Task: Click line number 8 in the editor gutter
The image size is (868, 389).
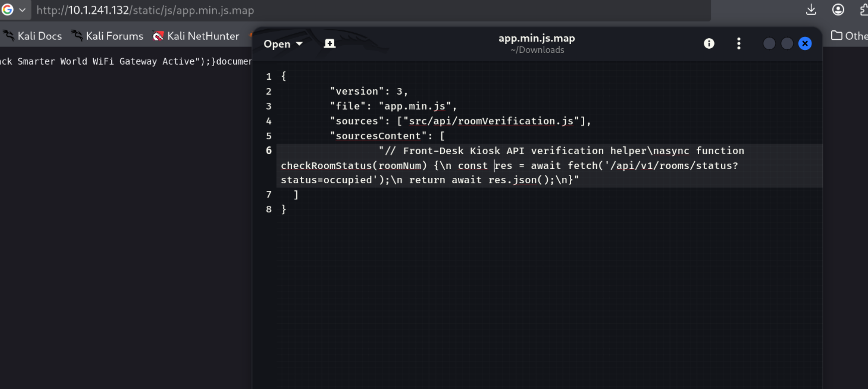Action: [x=269, y=209]
